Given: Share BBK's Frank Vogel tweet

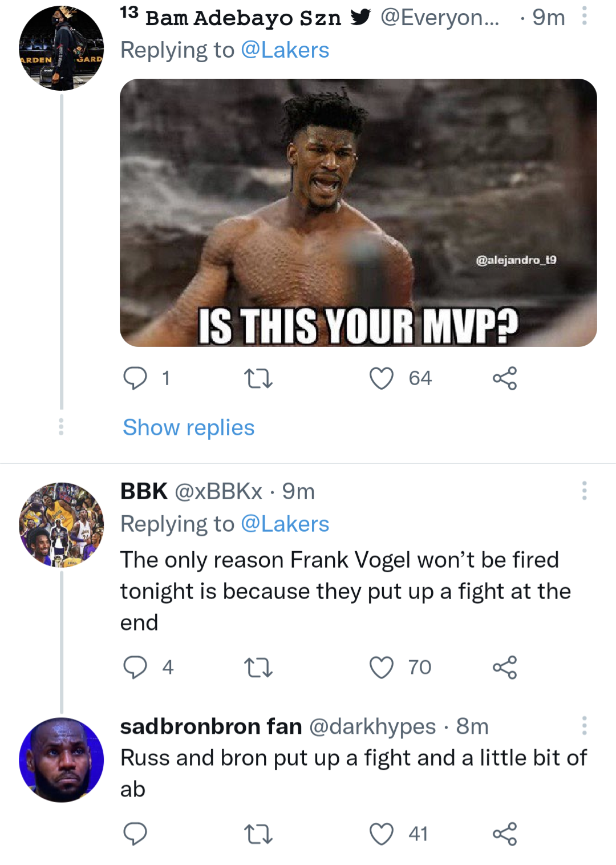Looking at the screenshot, I should point(505,667).
